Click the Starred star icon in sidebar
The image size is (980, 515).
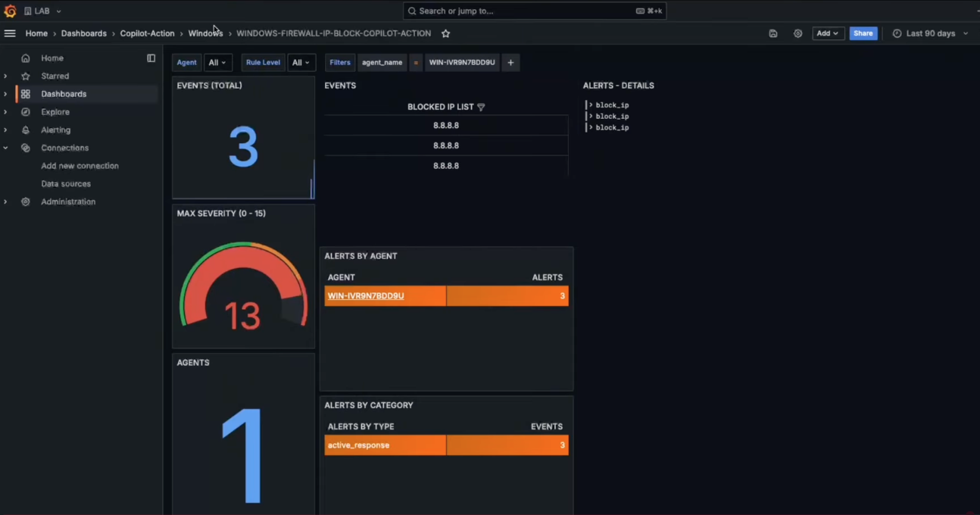(x=26, y=76)
